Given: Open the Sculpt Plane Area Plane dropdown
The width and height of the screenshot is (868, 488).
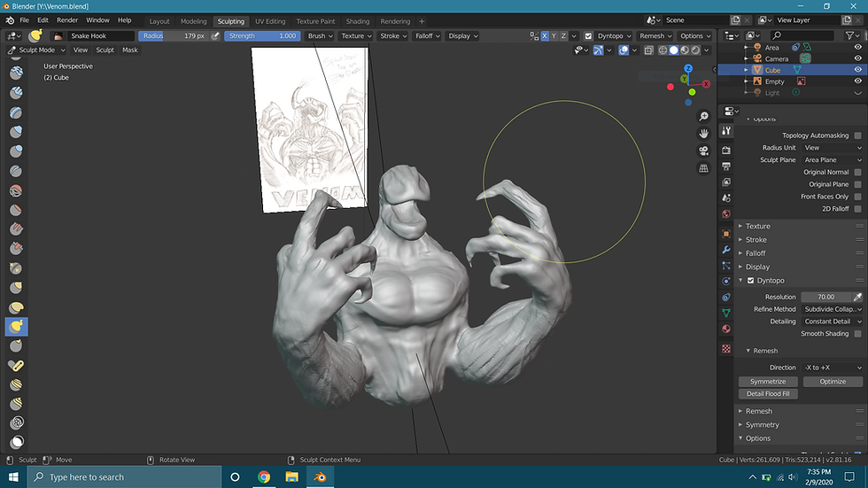Looking at the screenshot, I should pyautogui.click(x=833, y=160).
